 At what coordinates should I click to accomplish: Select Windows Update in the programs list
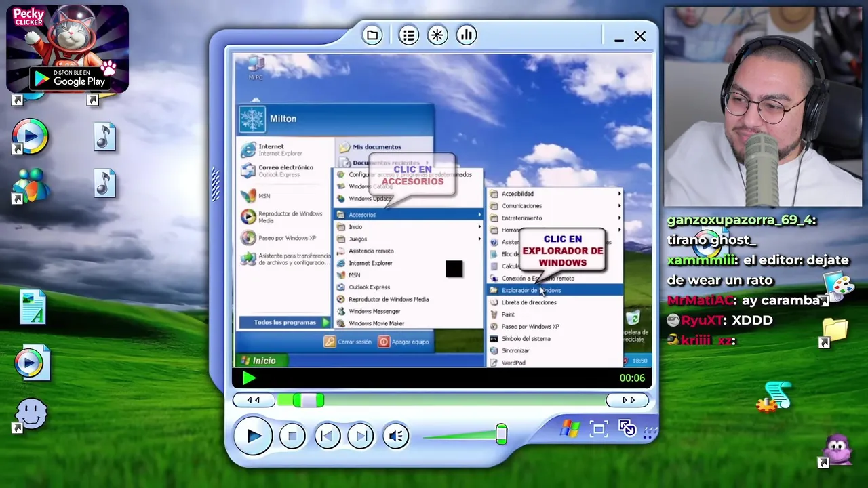(365, 199)
